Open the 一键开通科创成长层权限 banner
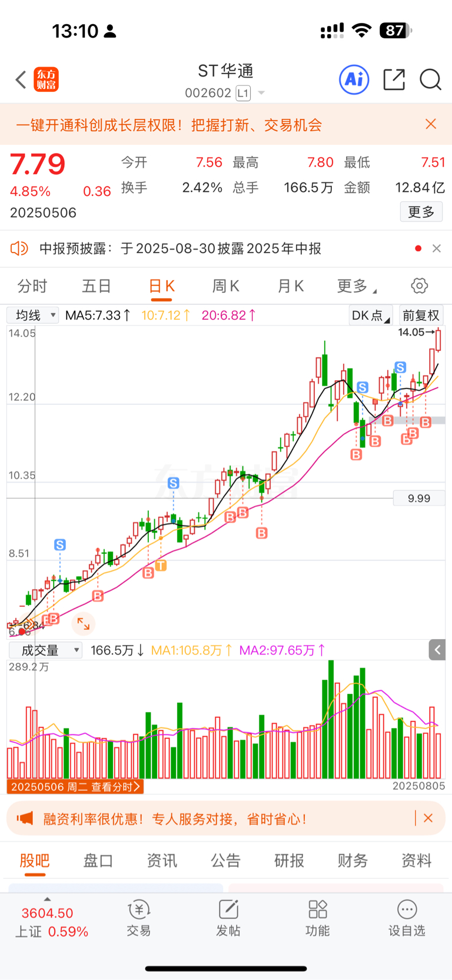The image size is (452, 980). pos(169,125)
